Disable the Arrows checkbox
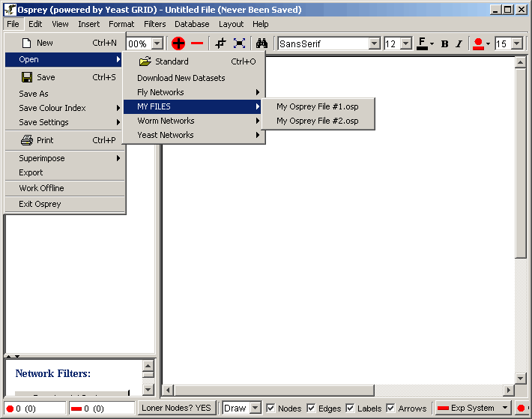 click(x=391, y=409)
